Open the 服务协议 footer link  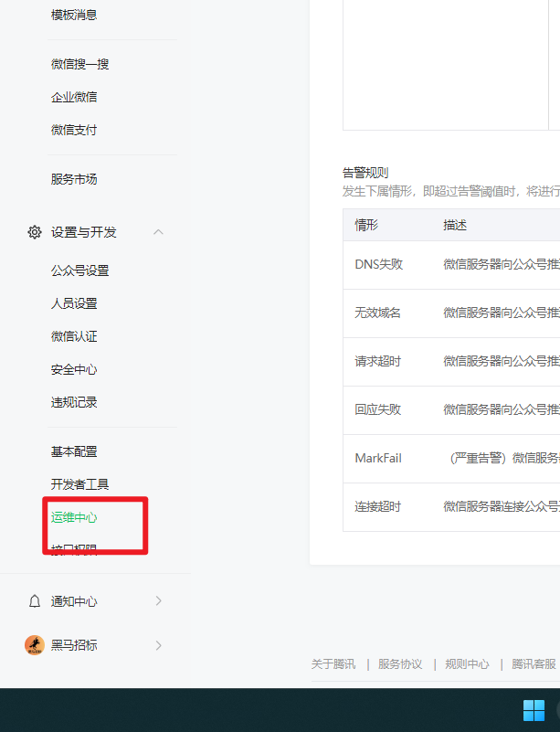[400, 663]
